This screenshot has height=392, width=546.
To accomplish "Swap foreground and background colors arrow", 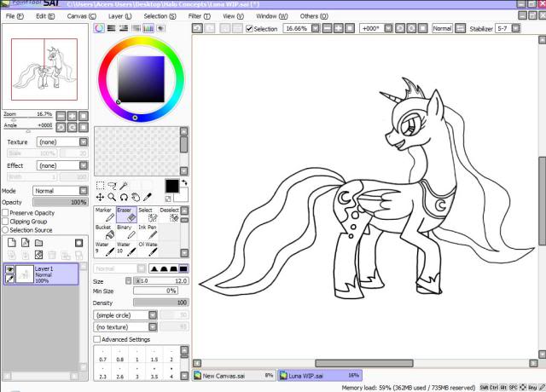I will 184,182.
